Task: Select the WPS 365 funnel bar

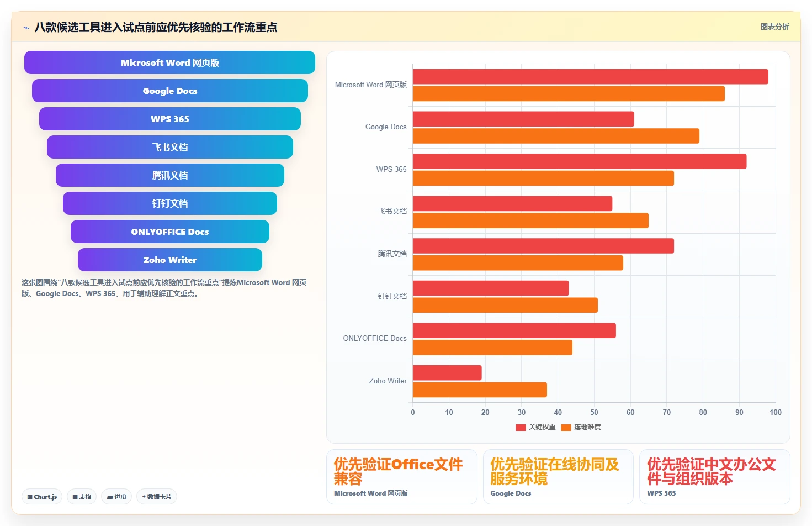Action: coord(169,119)
